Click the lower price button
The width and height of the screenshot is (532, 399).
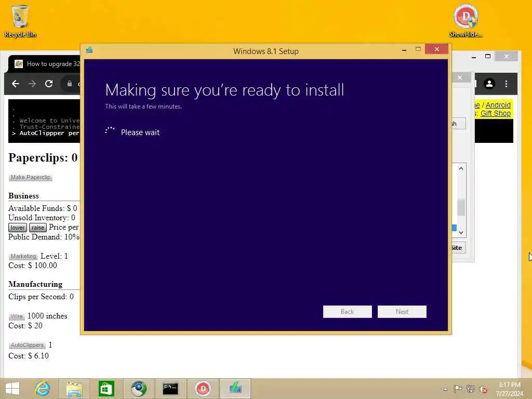coord(17,228)
